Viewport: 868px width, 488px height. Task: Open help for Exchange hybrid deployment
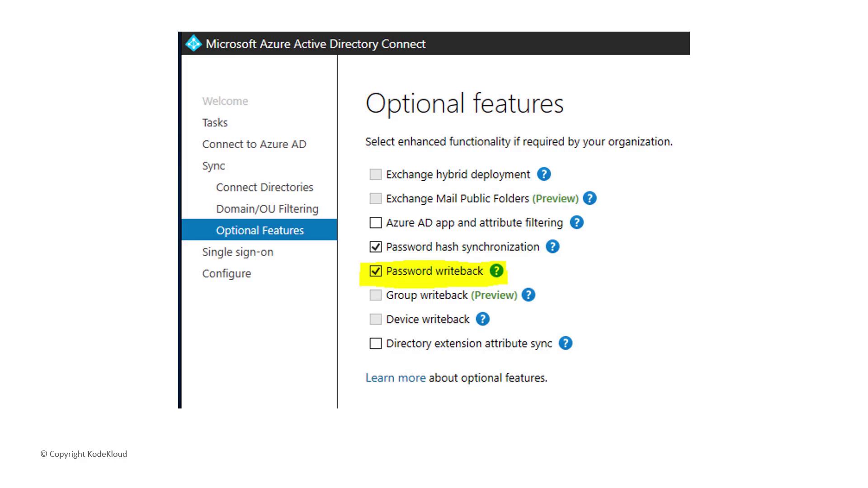pos(543,174)
